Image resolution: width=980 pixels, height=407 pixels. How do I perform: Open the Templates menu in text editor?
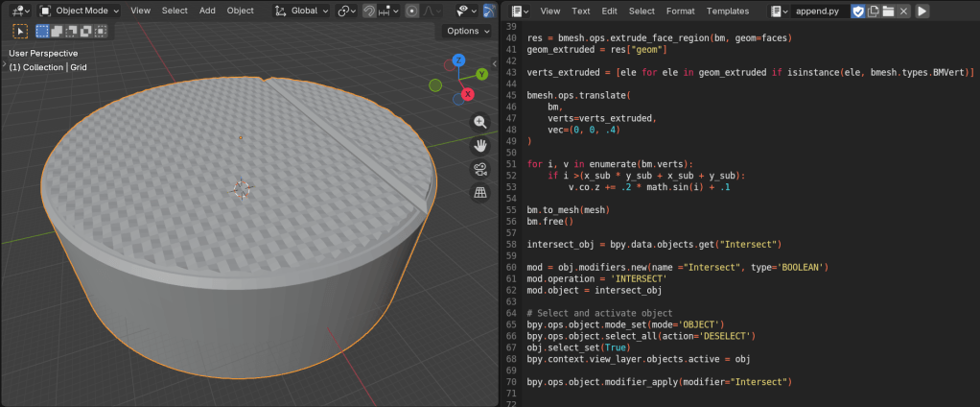point(728,11)
